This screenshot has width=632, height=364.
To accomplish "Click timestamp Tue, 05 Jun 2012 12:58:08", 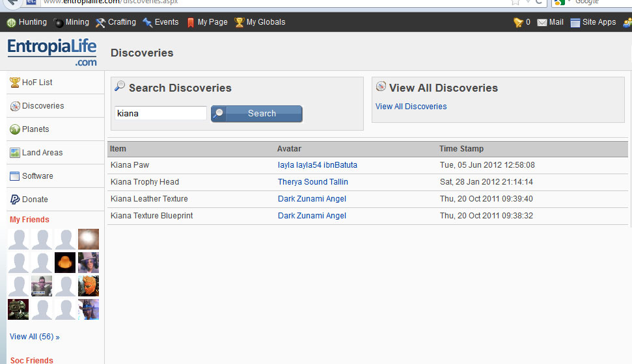I will coord(488,164).
